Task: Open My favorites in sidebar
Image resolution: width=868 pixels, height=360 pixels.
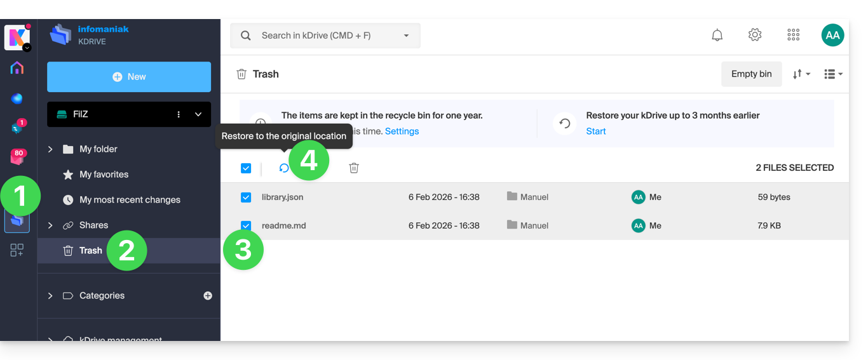Action: point(104,175)
